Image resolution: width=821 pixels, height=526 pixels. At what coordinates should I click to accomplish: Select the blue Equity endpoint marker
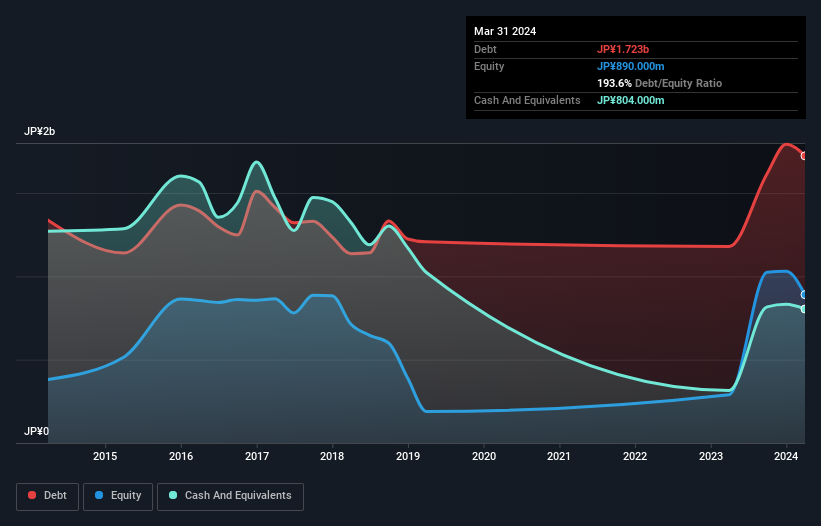tap(804, 295)
